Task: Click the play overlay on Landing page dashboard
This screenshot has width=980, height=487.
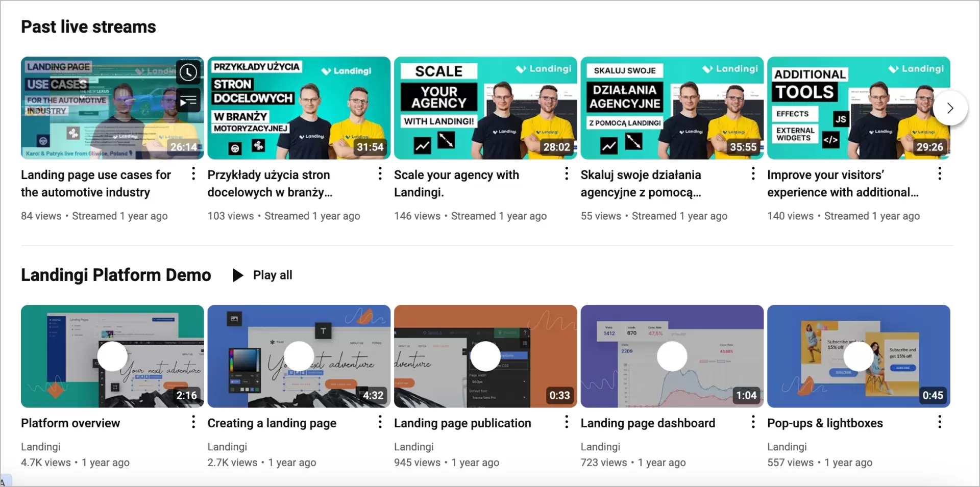Action: coord(672,356)
